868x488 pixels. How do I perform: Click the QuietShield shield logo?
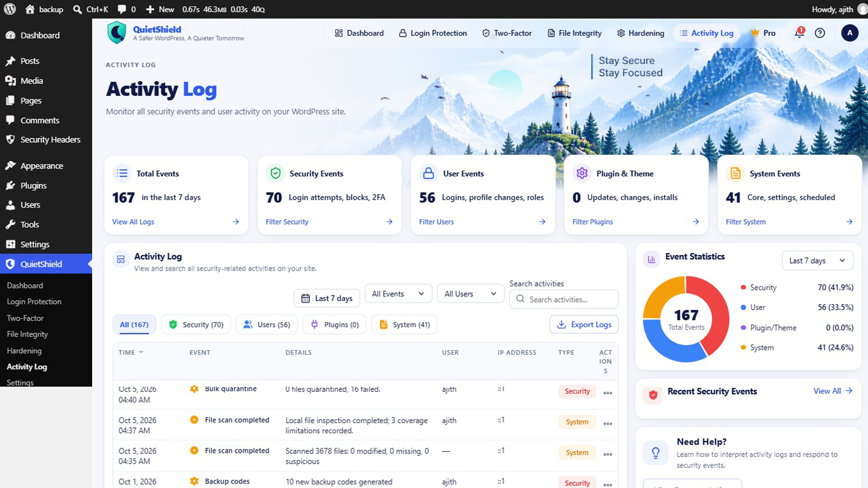[117, 33]
